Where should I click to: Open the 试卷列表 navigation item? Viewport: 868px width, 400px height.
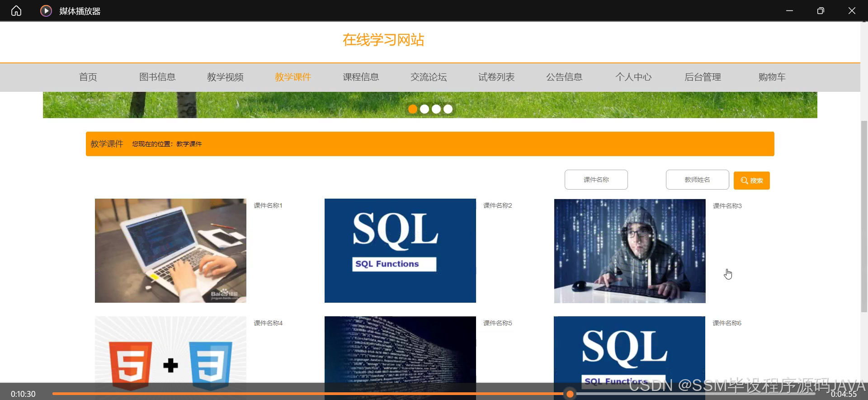tap(496, 77)
